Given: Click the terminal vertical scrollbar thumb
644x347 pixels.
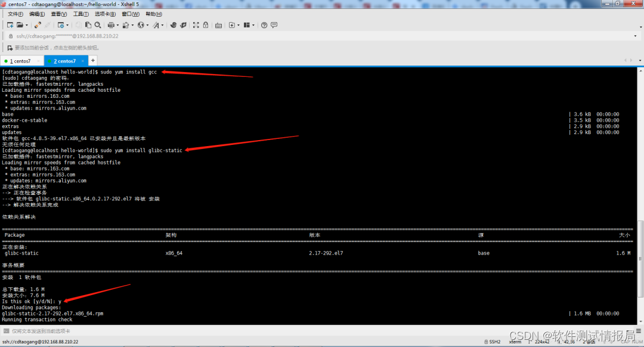Looking at the screenshot, I should [x=640, y=259].
